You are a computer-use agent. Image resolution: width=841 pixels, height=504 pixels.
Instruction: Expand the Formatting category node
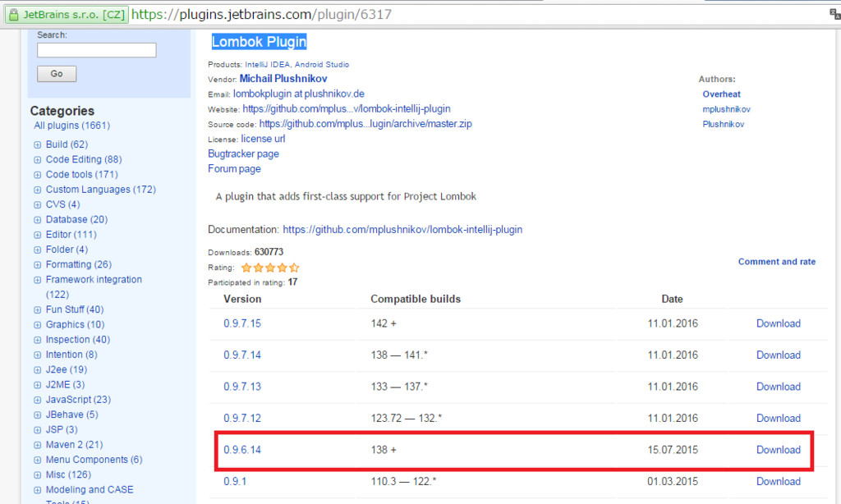[38, 265]
